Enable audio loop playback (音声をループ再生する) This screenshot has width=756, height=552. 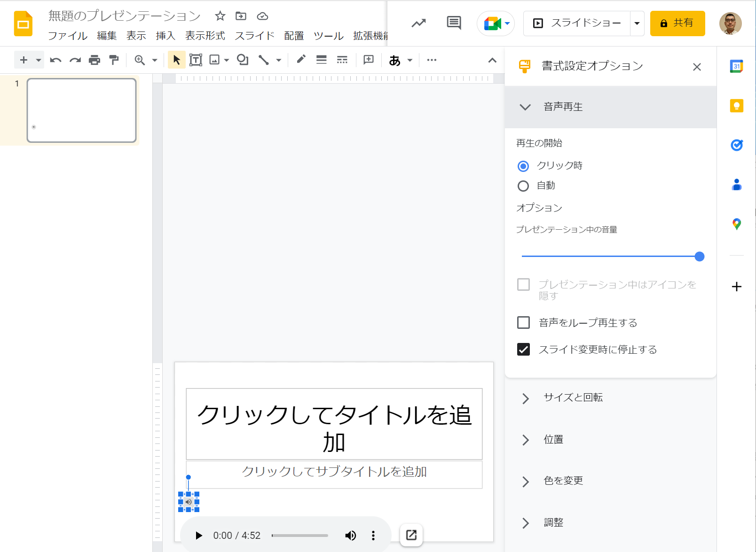523,322
